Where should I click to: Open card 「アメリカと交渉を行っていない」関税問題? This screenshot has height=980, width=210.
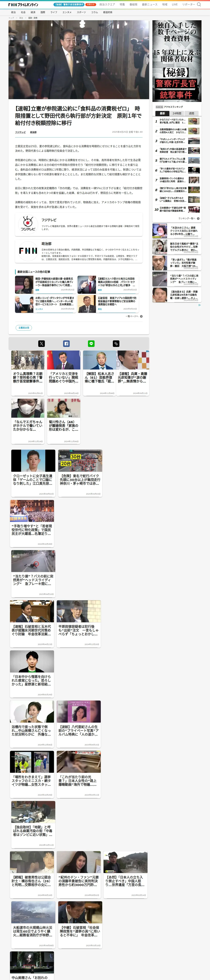coord(64,373)
